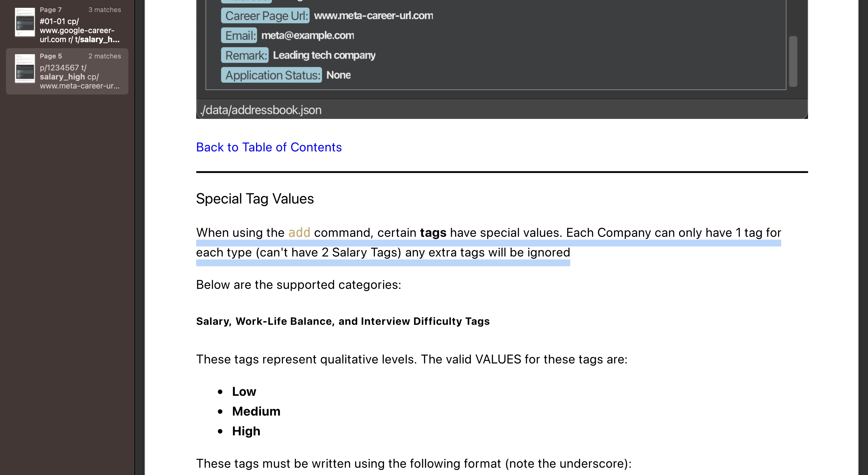Toggle the Medium salary tag option
Image resolution: width=868 pixels, height=475 pixels.
coord(255,411)
